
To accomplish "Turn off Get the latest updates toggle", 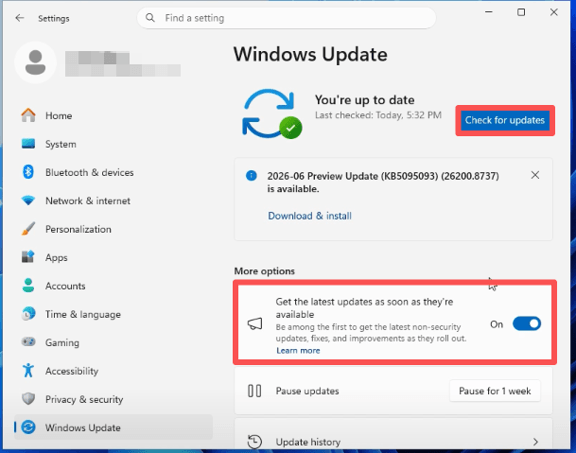I will coord(527,324).
